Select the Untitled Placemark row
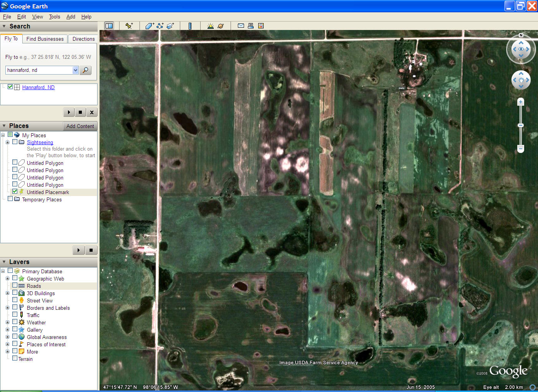538x392 pixels. click(48, 192)
